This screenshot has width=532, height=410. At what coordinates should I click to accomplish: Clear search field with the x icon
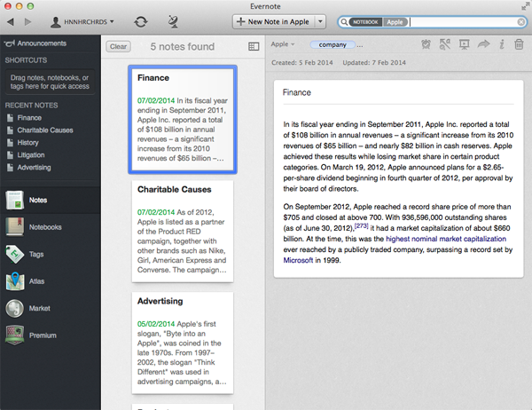[521, 22]
